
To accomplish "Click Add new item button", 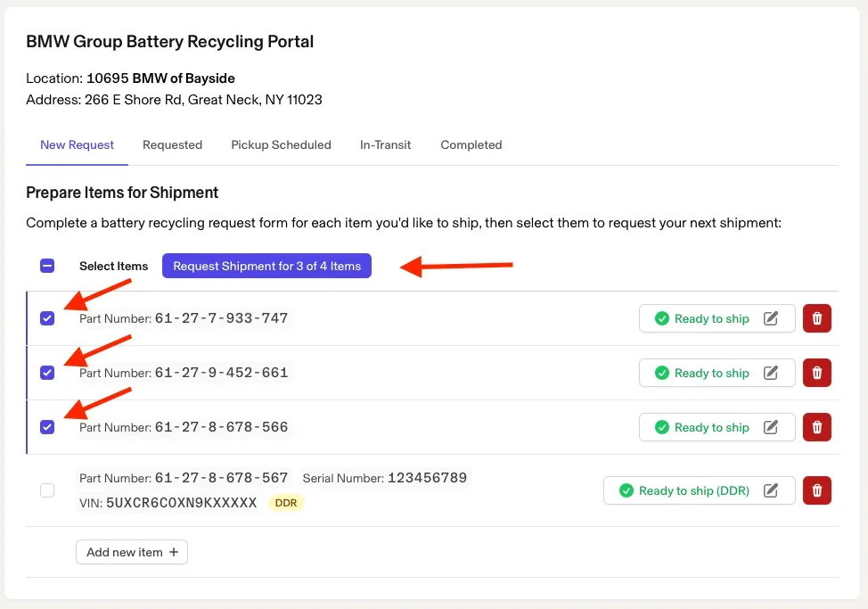I will point(132,552).
